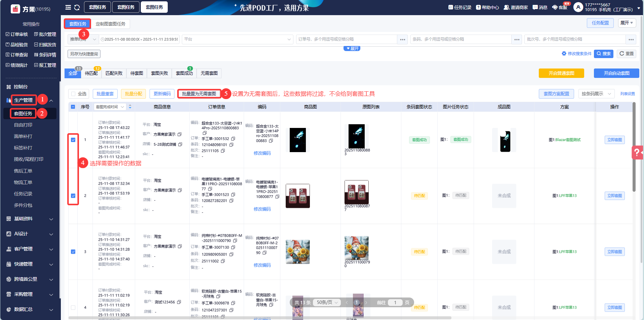Open 品检验货 shortcut
The image size is (644, 320).
(x=17, y=45)
